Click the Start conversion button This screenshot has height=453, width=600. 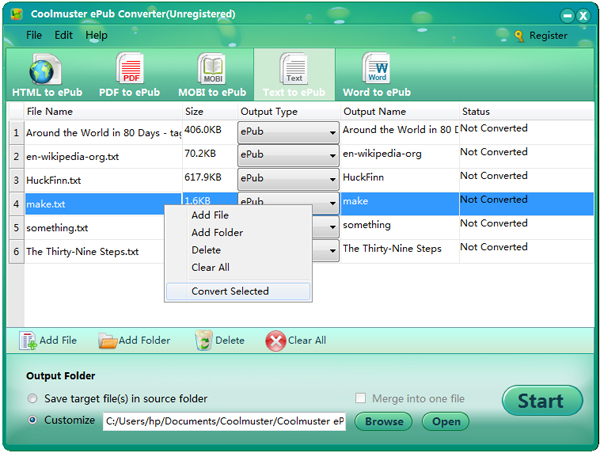click(542, 401)
